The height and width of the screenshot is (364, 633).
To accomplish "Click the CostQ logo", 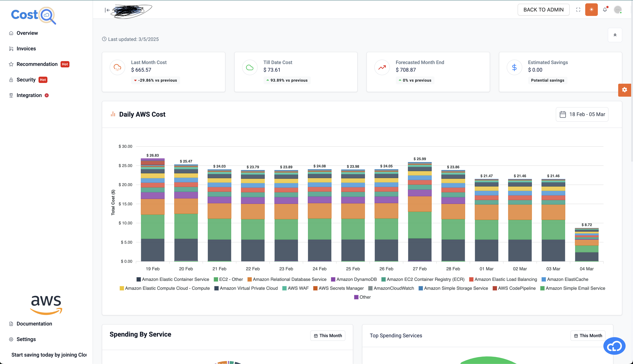I will [34, 15].
